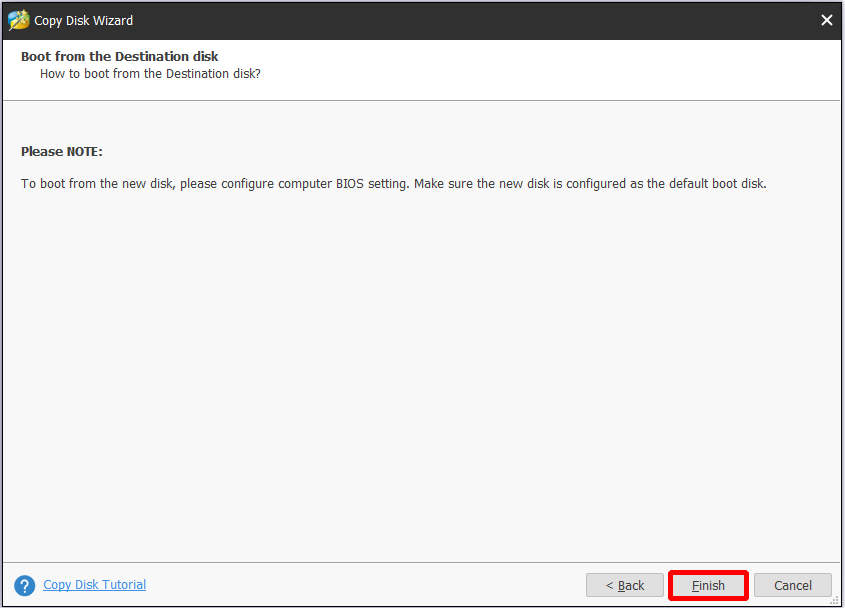
Task: Select the 'Please NOTE:' heading text
Action: tap(61, 151)
